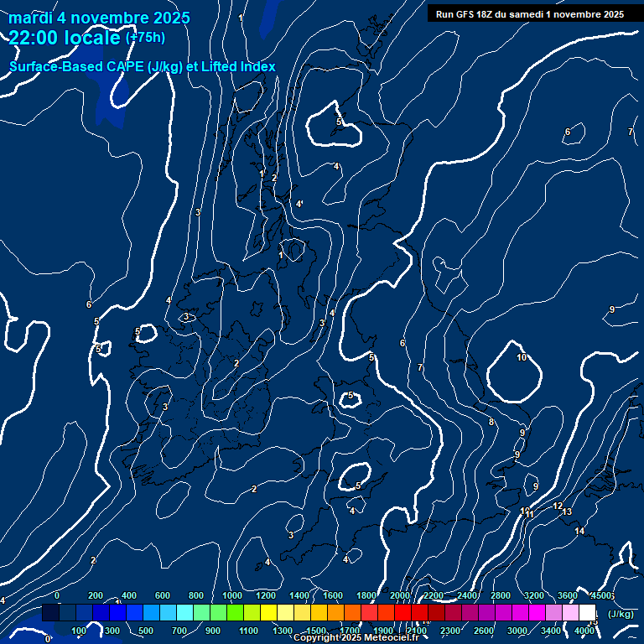Click the 'Run GFS 18Z du samedi 1 novembre 2025' banner
644x644 pixels.
click(x=529, y=13)
